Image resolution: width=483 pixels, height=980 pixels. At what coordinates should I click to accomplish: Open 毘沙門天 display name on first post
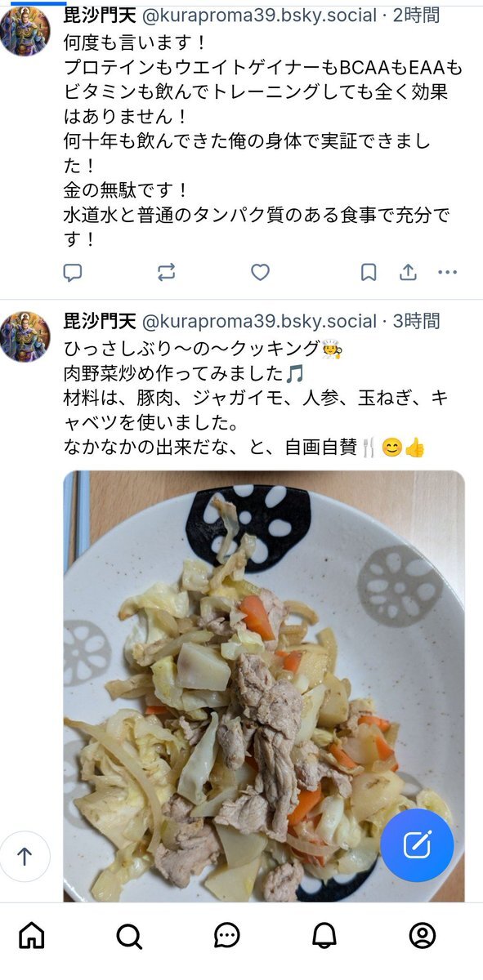(x=100, y=15)
